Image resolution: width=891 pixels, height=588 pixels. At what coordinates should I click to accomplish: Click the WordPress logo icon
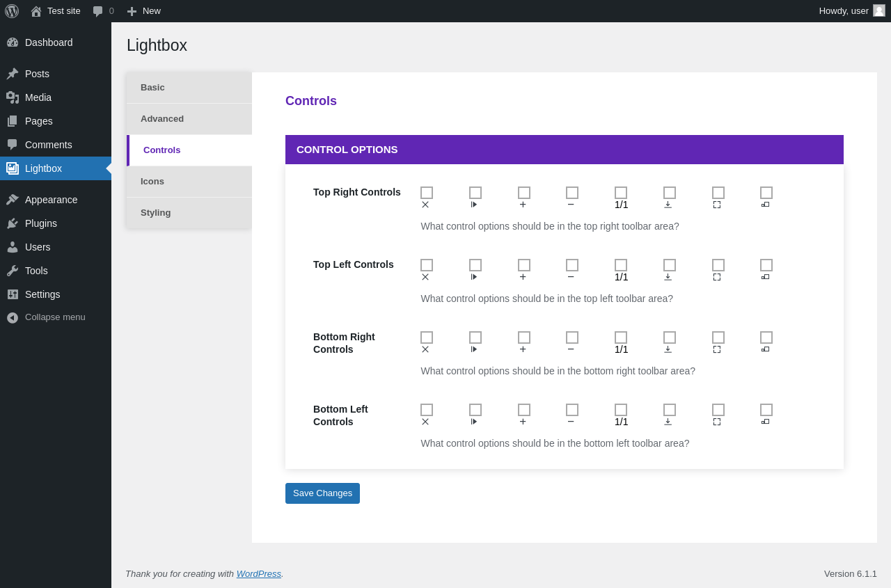[12, 11]
